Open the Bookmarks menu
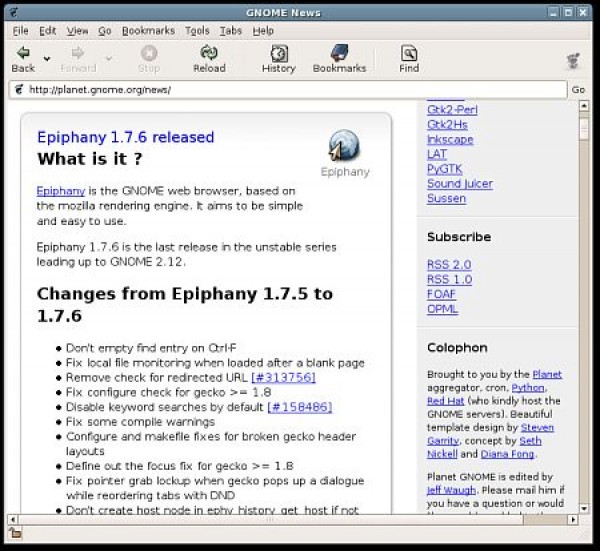 pos(147,31)
